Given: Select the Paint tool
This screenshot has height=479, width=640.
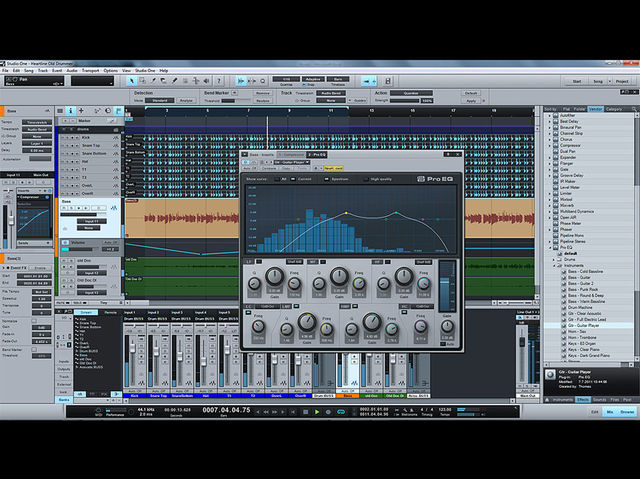Looking at the screenshot, I should (x=174, y=81).
